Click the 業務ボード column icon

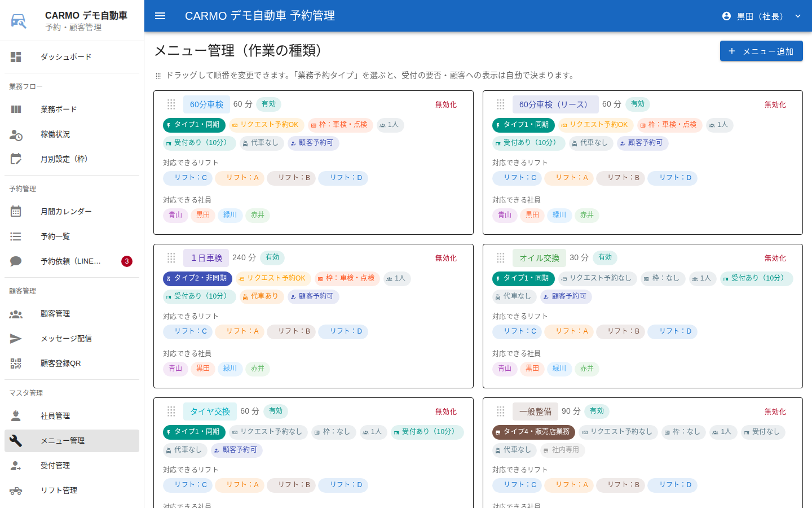tap(16, 110)
